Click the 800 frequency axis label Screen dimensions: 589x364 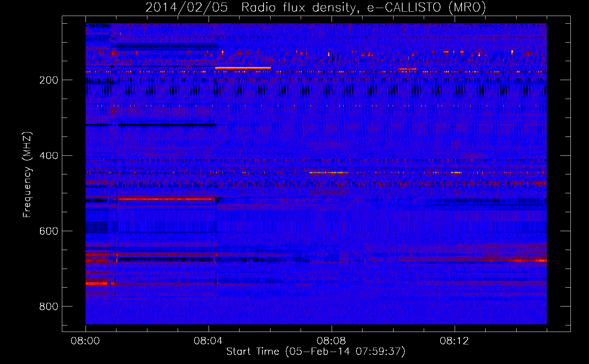(x=48, y=306)
